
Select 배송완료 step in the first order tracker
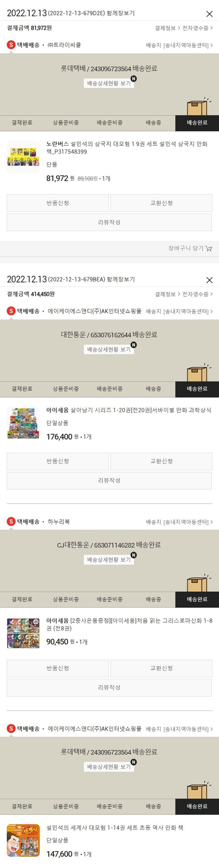click(197, 123)
